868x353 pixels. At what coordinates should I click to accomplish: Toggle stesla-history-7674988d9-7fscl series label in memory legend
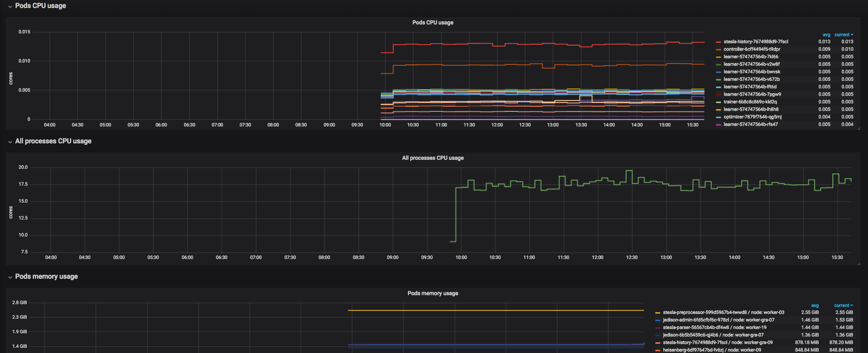pyautogui.click(x=718, y=343)
